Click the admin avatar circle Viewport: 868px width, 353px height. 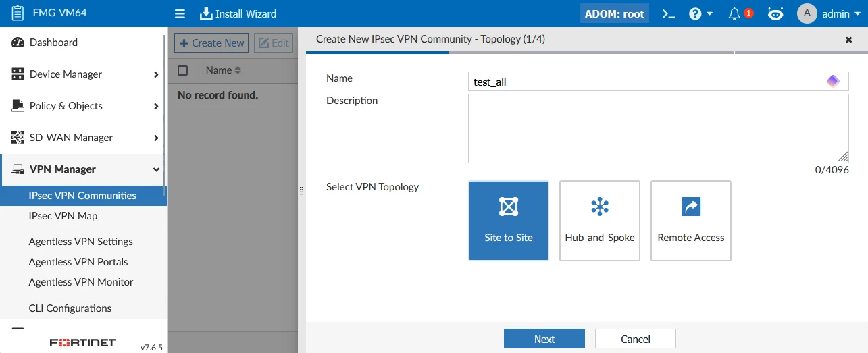807,13
